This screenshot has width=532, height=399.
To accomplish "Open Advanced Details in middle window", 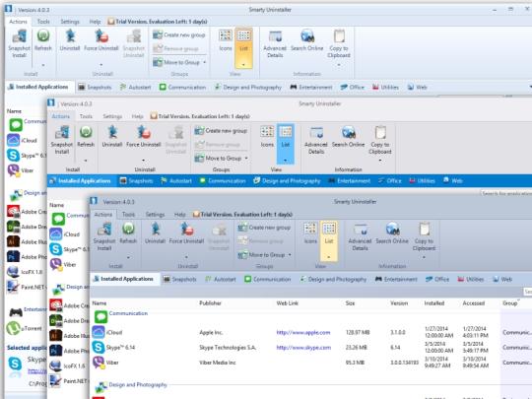I will coord(316,140).
